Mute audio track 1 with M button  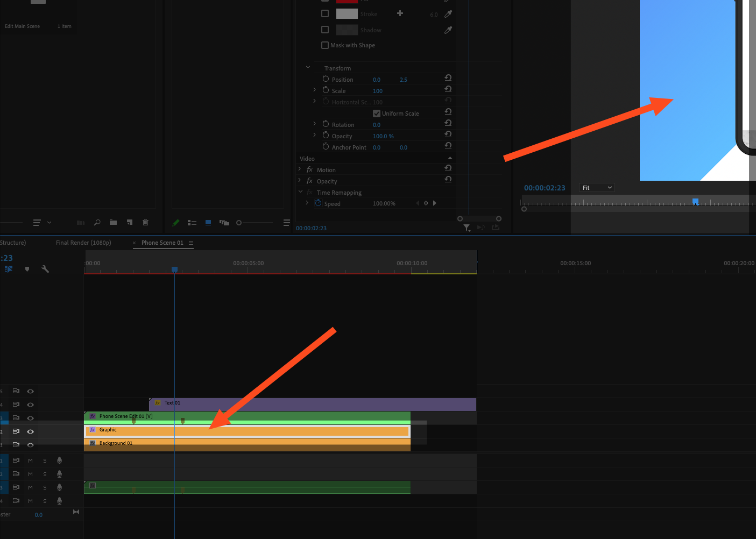coord(30,460)
